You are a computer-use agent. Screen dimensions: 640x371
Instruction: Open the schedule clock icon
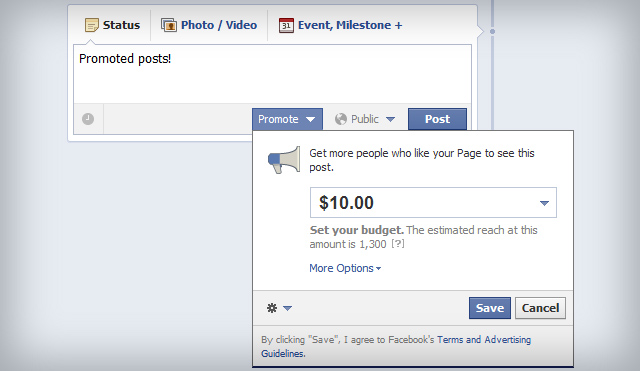pos(88,119)
